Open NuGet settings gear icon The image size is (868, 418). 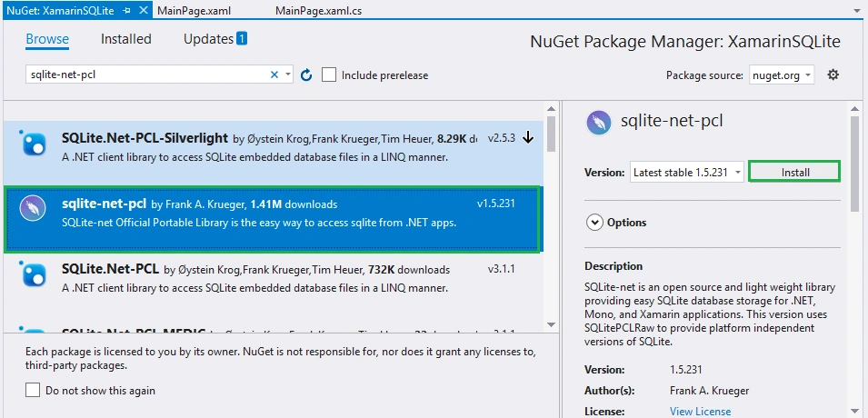point(833,75)
